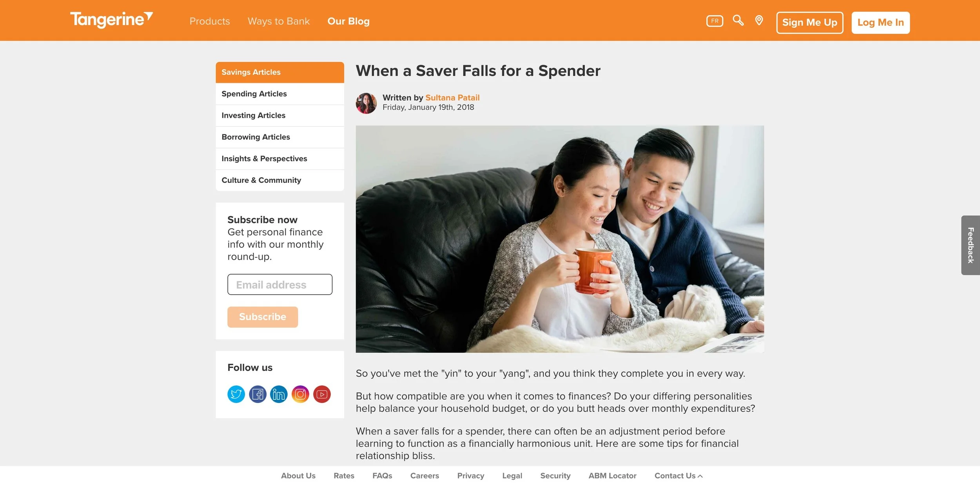Click the Email address input field
This screenshot has height=490, width=980.
point(280,284)
